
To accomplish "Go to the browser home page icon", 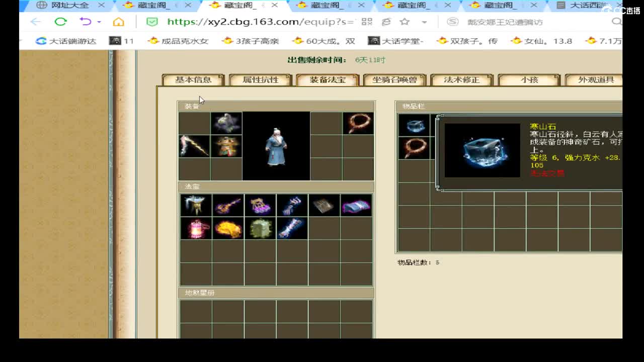I will 118,22.
